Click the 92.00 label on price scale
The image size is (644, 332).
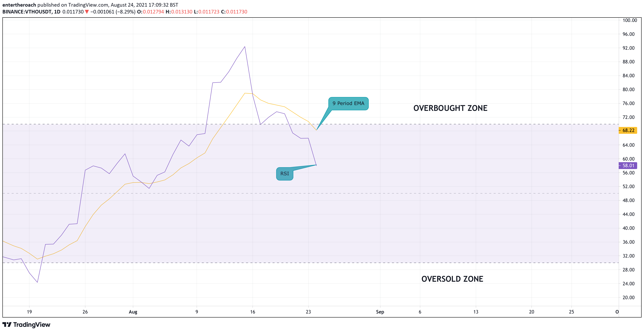629,48
